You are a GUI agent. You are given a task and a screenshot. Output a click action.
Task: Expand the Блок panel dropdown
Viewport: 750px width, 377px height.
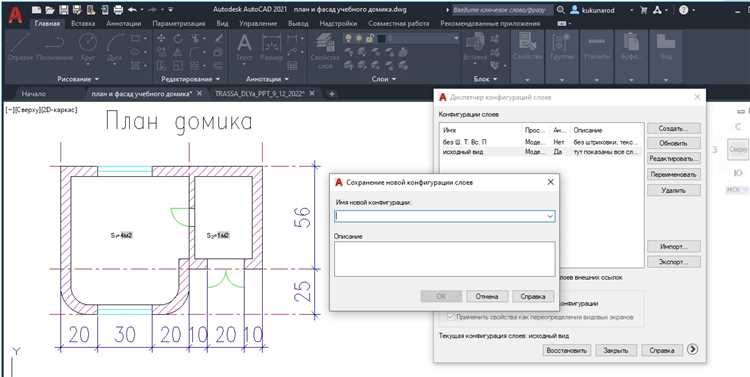click(x=485, y=79)
